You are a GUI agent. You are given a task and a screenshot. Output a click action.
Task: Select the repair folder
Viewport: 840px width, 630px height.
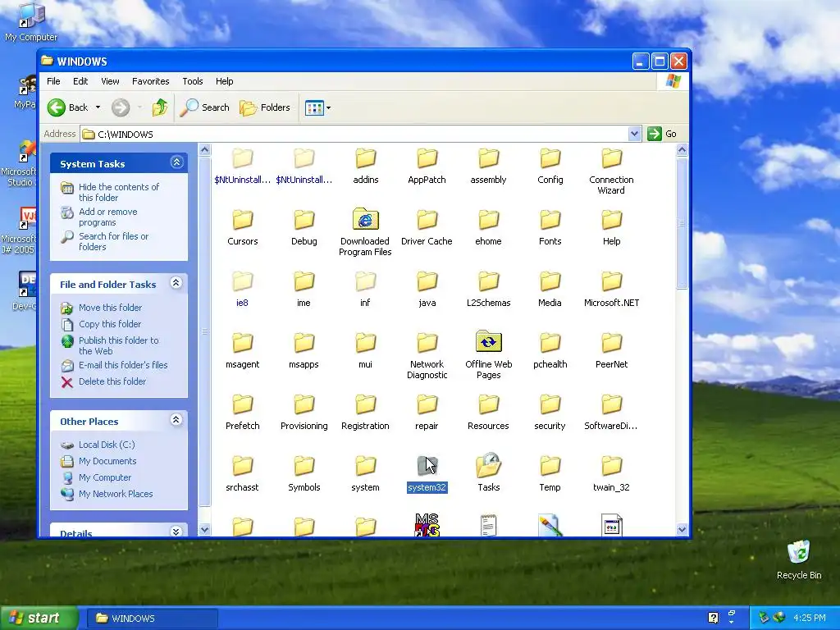427,412
